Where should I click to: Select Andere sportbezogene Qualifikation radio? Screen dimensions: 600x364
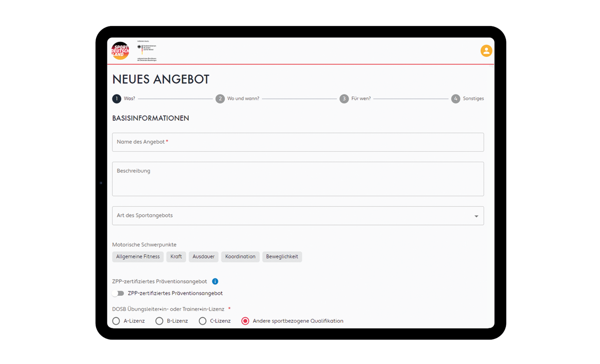click(x=245, y=321)
